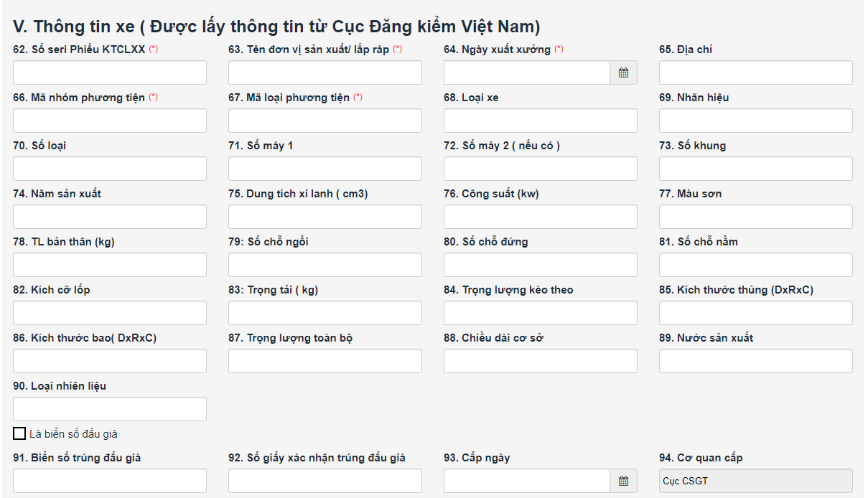Tick the Là biển số đấu giá checkbox
This screenshot has height=498, width=868.
pos(19,433)
